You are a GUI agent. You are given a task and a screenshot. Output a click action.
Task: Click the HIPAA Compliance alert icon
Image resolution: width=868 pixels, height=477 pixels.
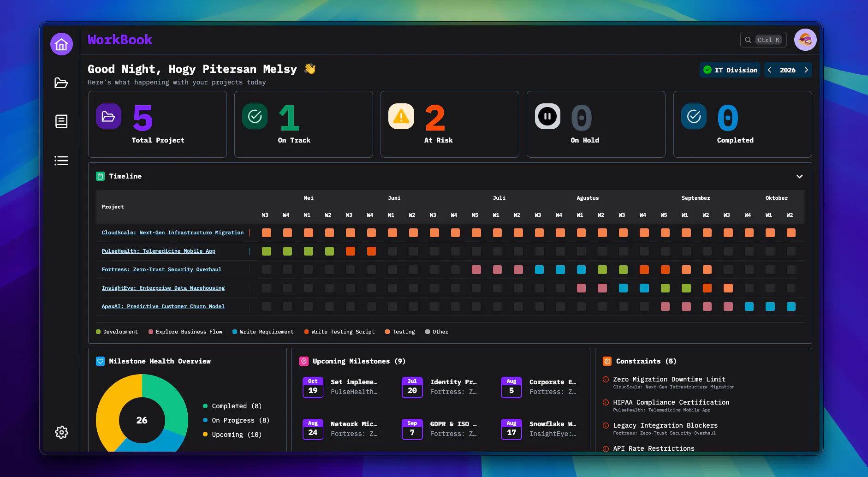pos(606,403)
